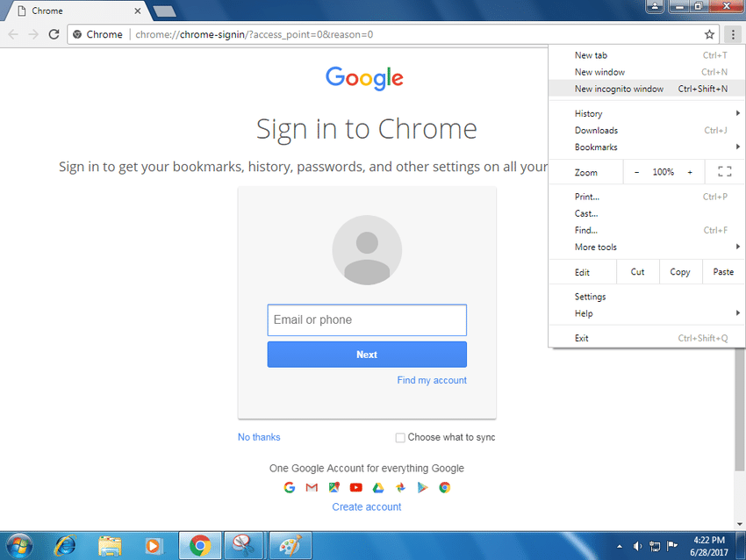This screenshot has height=560, width=746.
Task: Click the page vertical scrollbar
Action: pyautogui.click(x=740, y=409)
